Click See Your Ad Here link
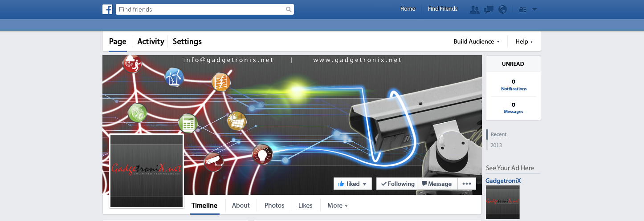 510,168
